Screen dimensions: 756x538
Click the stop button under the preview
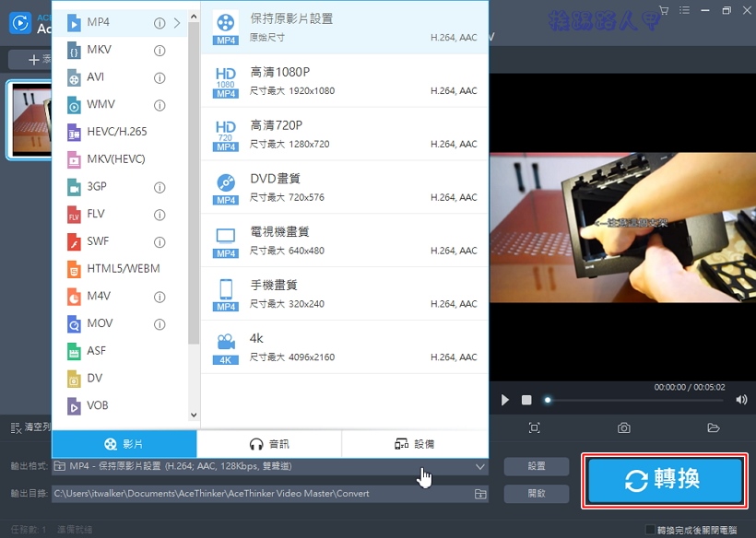pos(526,400)
